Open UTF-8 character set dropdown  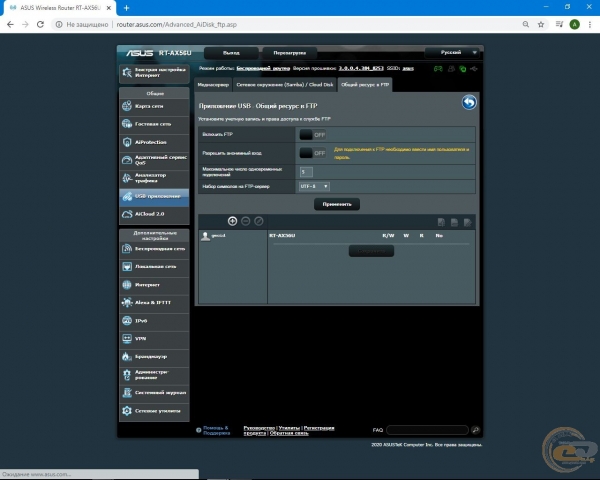pos(314,186)
